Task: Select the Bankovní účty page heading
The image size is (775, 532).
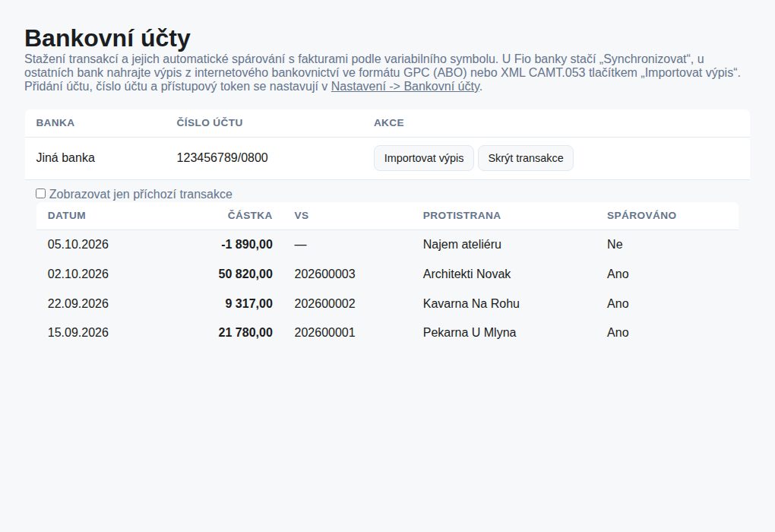Action: (107, 38)
